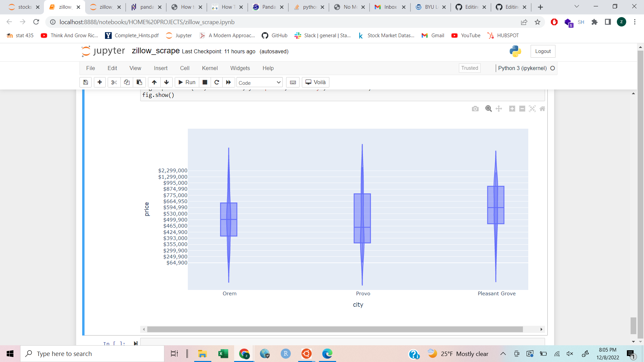Save notebook with floppy disk icon
644x362 pixels.
tap(86, 82)
